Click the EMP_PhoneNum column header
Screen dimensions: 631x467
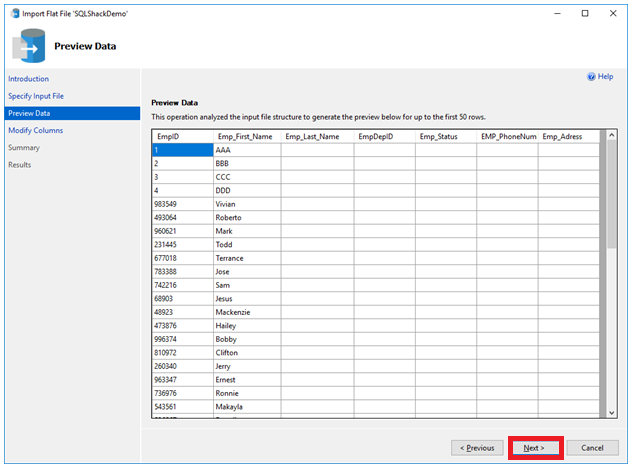[x=507, y=136]
